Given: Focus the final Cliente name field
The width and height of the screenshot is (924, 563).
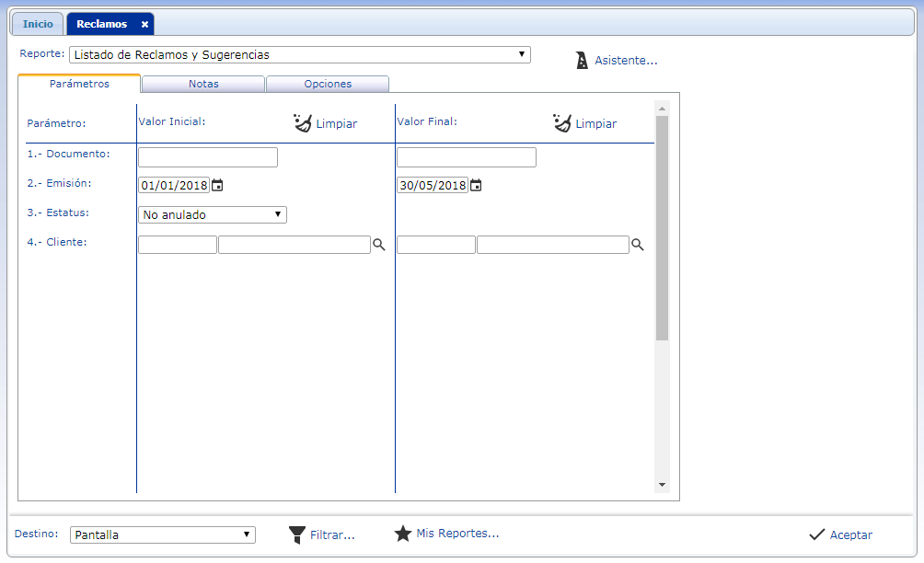Looking at the screenshot, I should 553,245.
